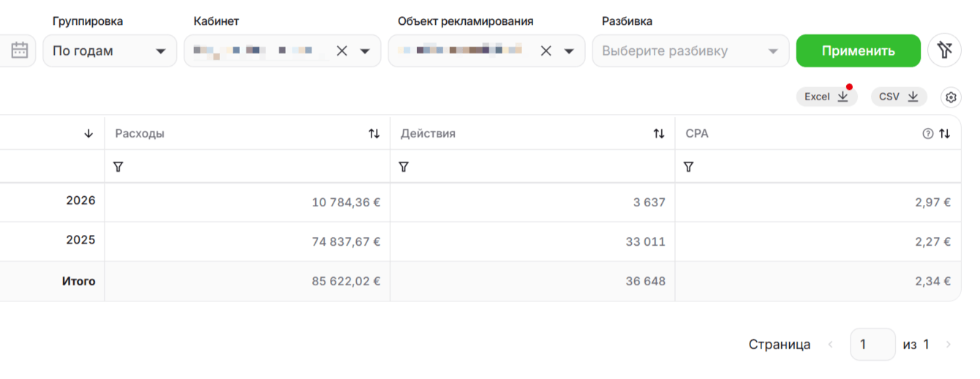Go to the next page arrow
The height and width of the screenshot is (379, 980).
[949, 345]
